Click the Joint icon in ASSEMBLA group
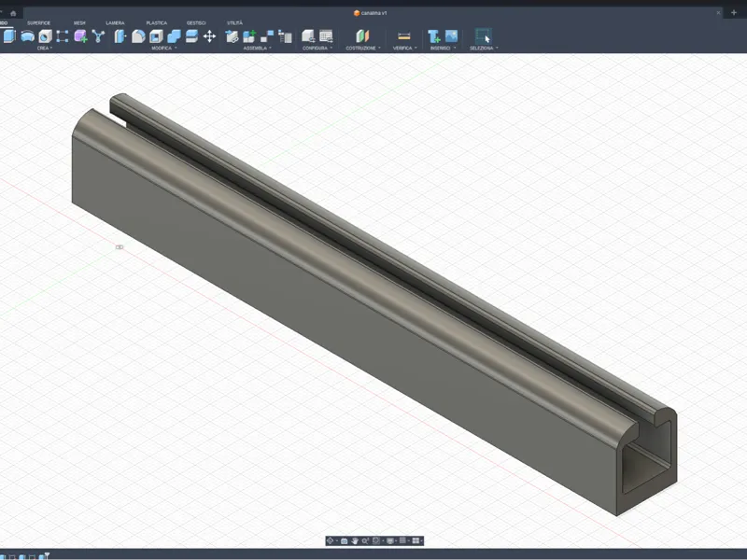This screenshot has width=747, height=560. click(267, 36)
